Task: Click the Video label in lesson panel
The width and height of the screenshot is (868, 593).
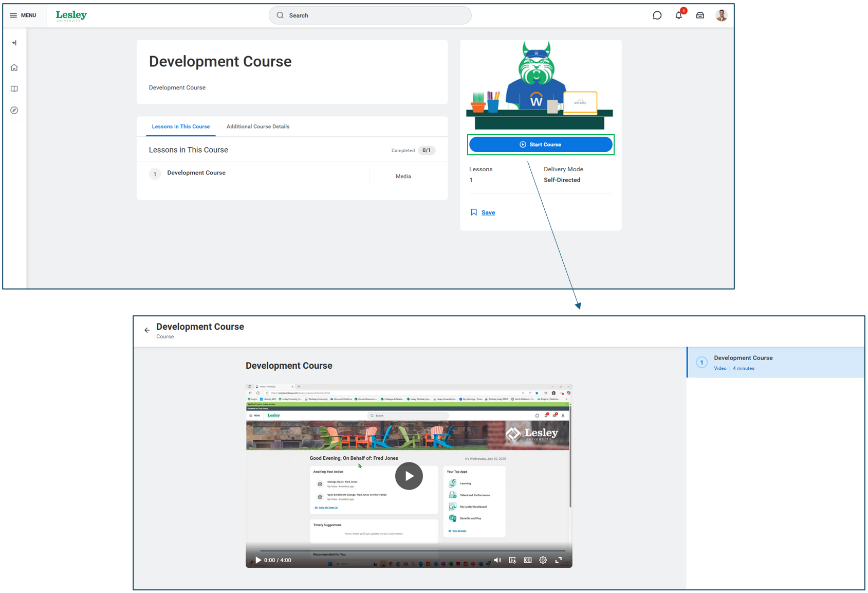Action: [x=720, y=368]
